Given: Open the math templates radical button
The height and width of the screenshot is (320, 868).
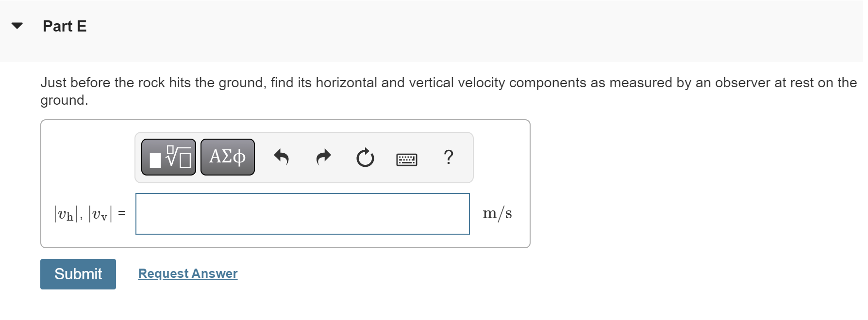Looking at the screenshot, I should (168, 157).
